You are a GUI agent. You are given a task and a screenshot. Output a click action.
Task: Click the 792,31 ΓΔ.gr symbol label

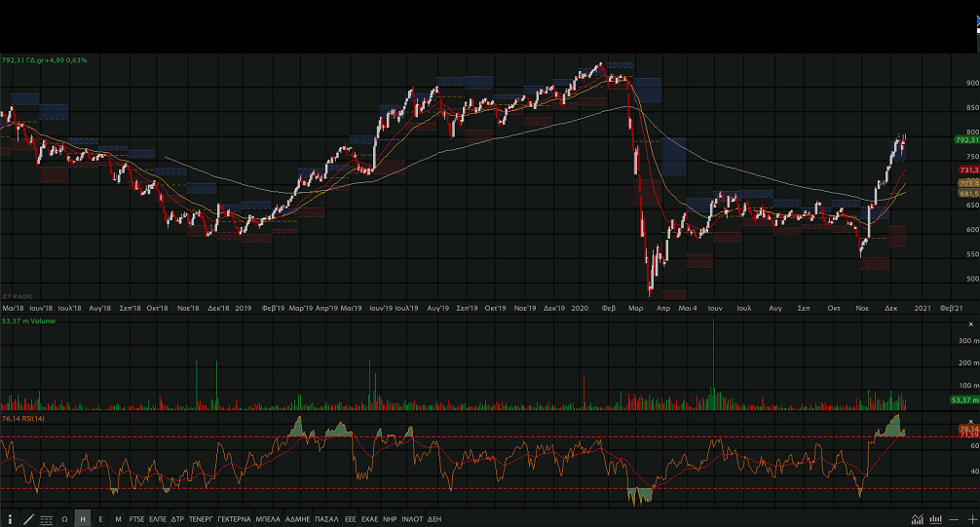pos(45,60)
